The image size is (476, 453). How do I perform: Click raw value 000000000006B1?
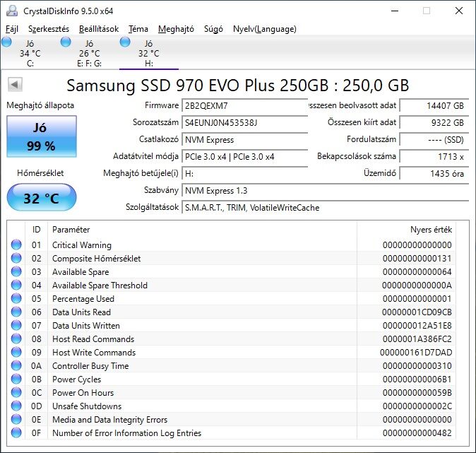click(417, 380)
